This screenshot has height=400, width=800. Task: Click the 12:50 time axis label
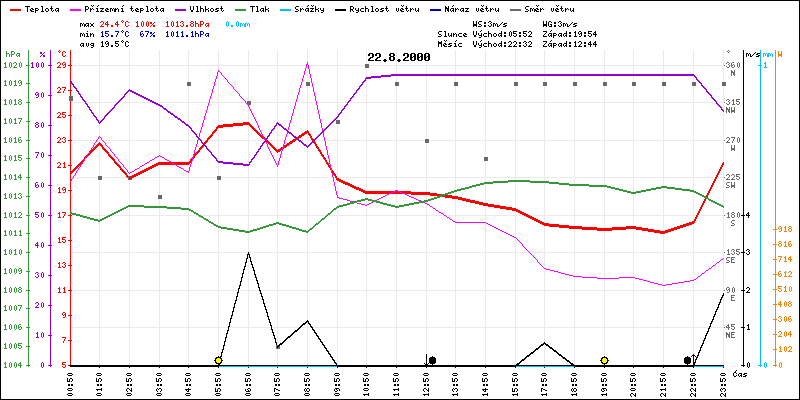(x=427, y=383)
